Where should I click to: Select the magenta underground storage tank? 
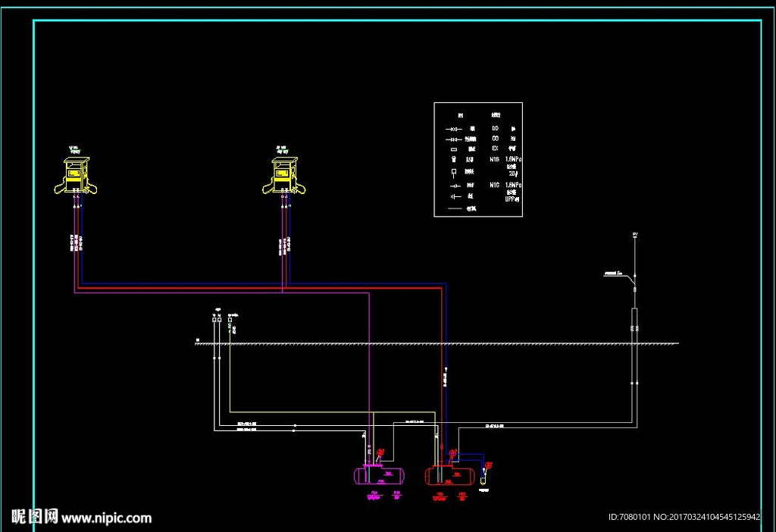(x=379, y=476)
